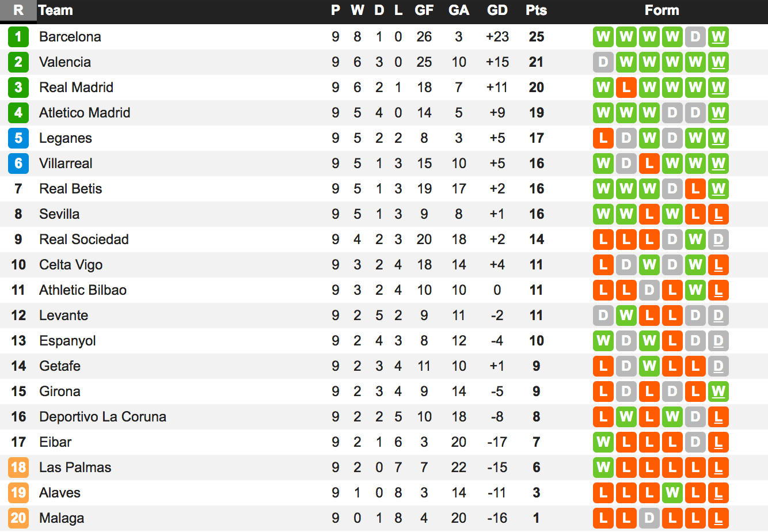Viewport: 768px width, 532px height.
Task: Click Real Madrid's loss icon in Form
Action: coord(626,88)
